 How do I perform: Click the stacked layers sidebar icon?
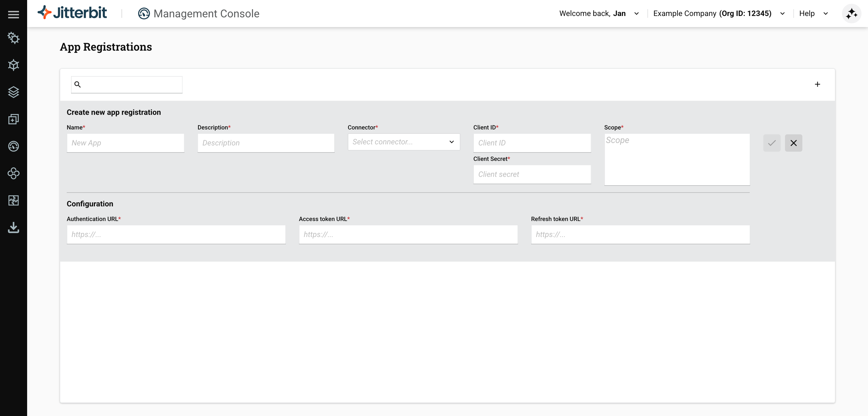(x=14, y=92)
